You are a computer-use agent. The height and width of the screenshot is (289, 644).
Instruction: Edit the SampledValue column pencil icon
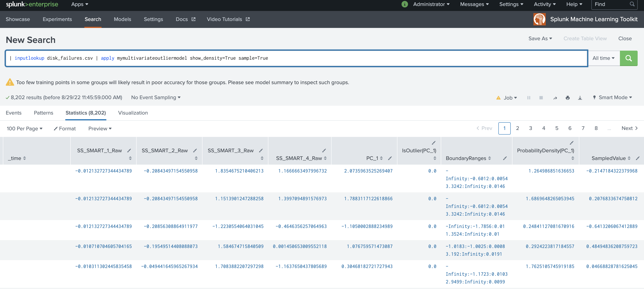[638, 158]
